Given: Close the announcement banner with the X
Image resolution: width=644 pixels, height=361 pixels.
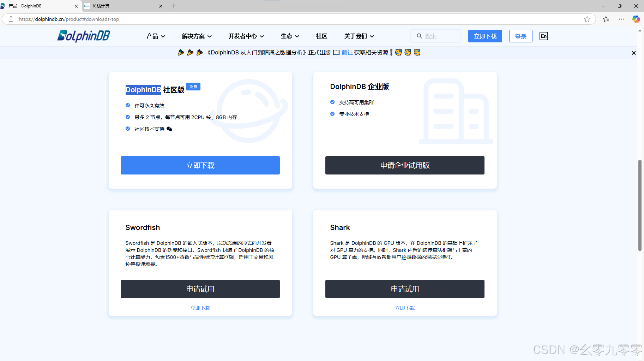Looking at the screenshot, I should (634, 53).
